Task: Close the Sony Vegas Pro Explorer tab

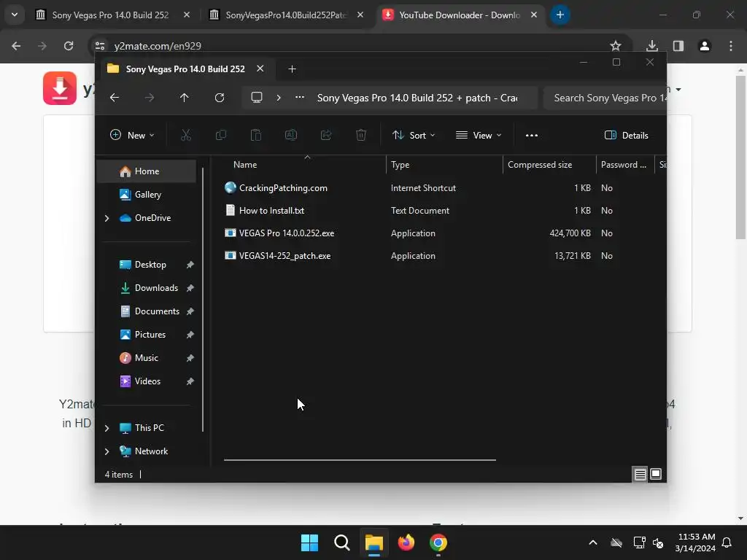Action: pyautogui.click(x=260, y=69)
